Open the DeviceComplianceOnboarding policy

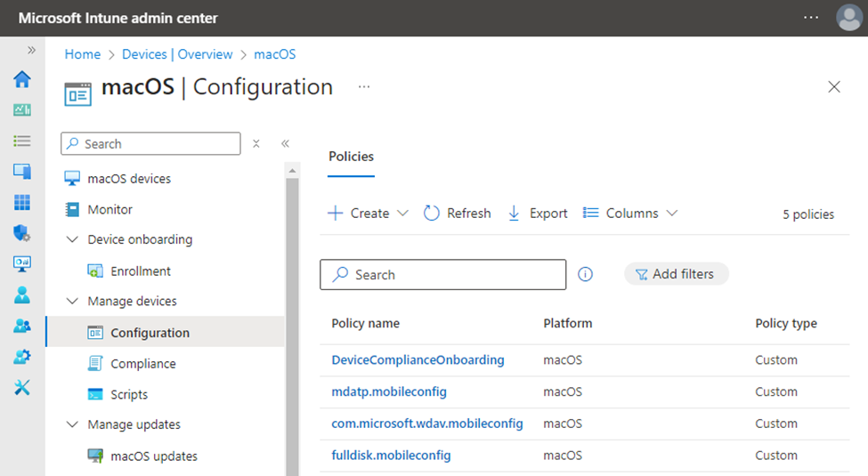[x=418, y=360]
